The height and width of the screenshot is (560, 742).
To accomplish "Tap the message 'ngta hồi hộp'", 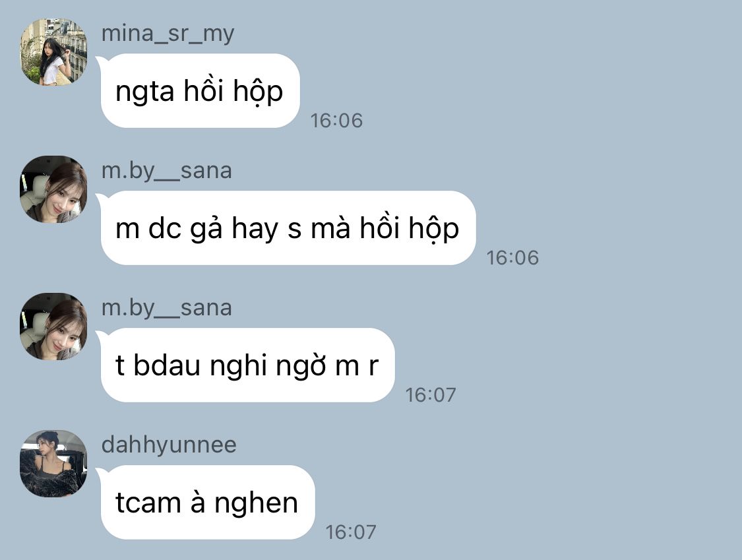I will [200, 91].
